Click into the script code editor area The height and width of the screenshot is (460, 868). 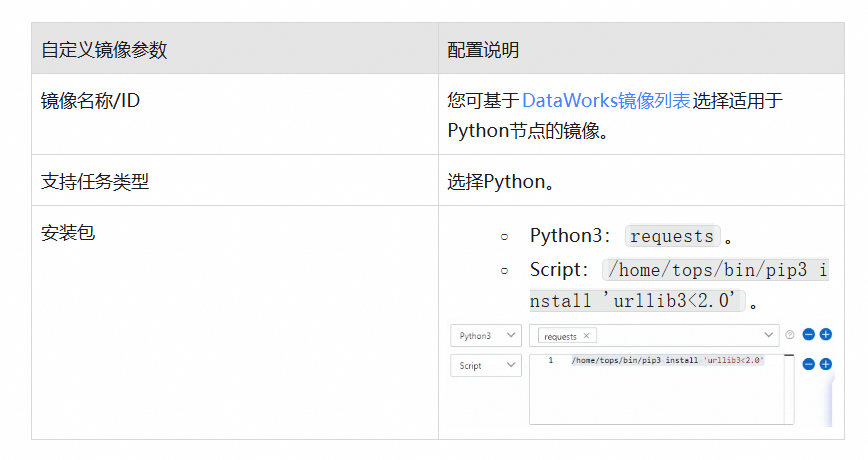662,390
